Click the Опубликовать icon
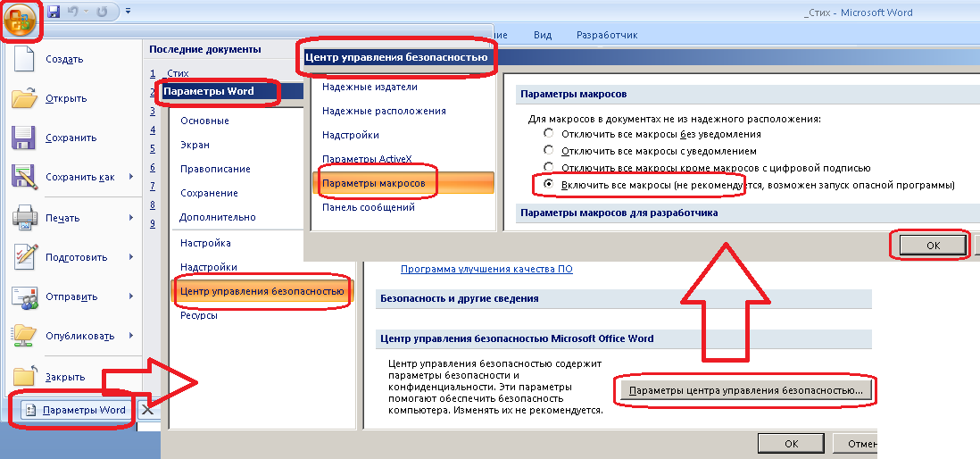980x459 pixels. pos(24,336)
